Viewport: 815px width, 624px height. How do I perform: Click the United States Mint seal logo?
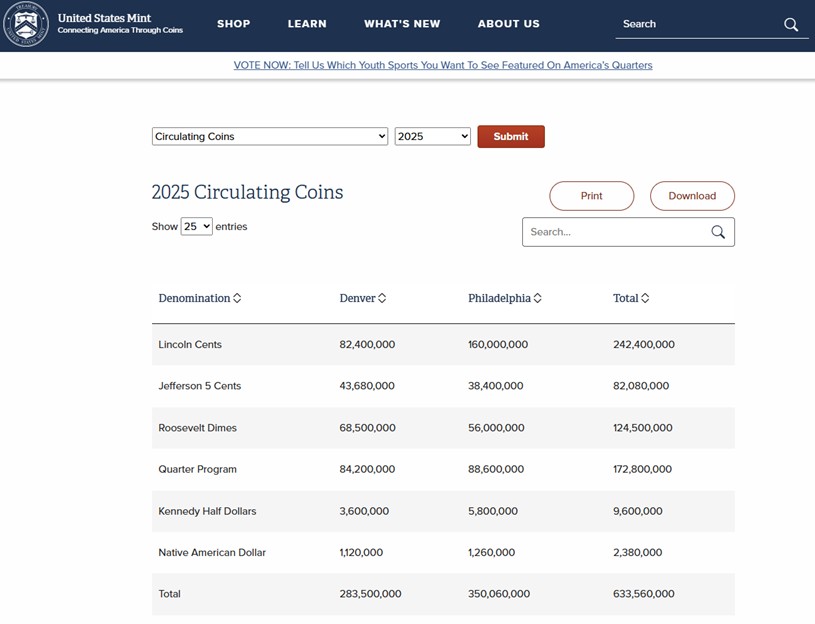pyautogui.click(x=26, y=24)
